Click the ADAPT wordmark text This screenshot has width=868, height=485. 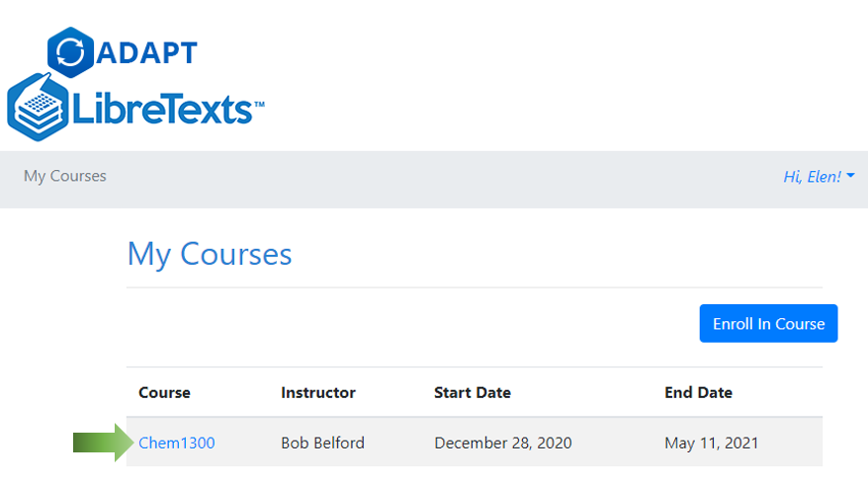click(147, 52)
